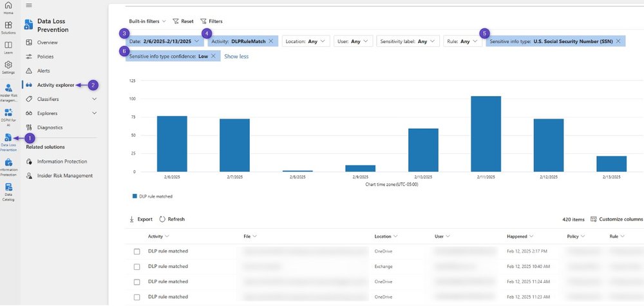Click the 2/11/2025 chart bar
644x306 pixels.
coord(486,134)
